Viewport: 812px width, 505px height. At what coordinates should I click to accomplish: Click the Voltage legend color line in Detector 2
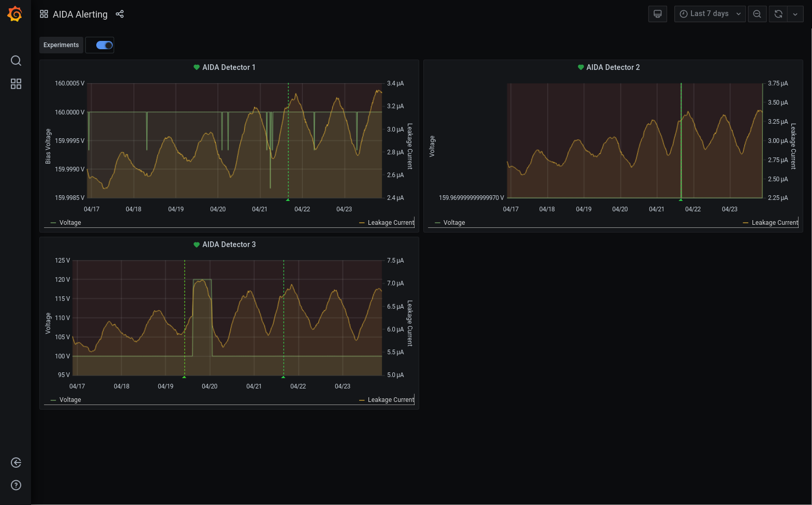pos(437,223)
